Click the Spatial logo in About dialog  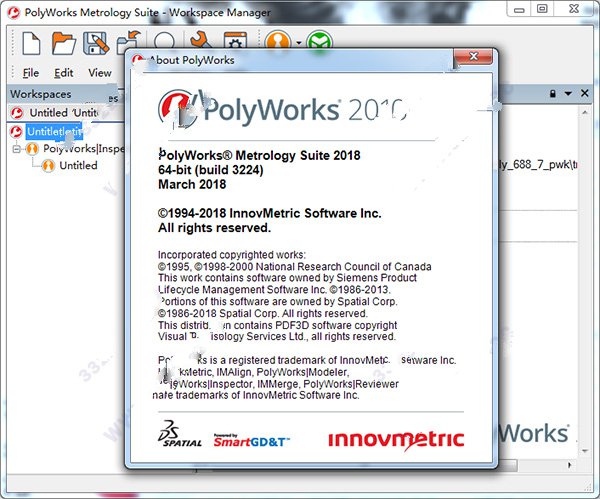(179, 434)
